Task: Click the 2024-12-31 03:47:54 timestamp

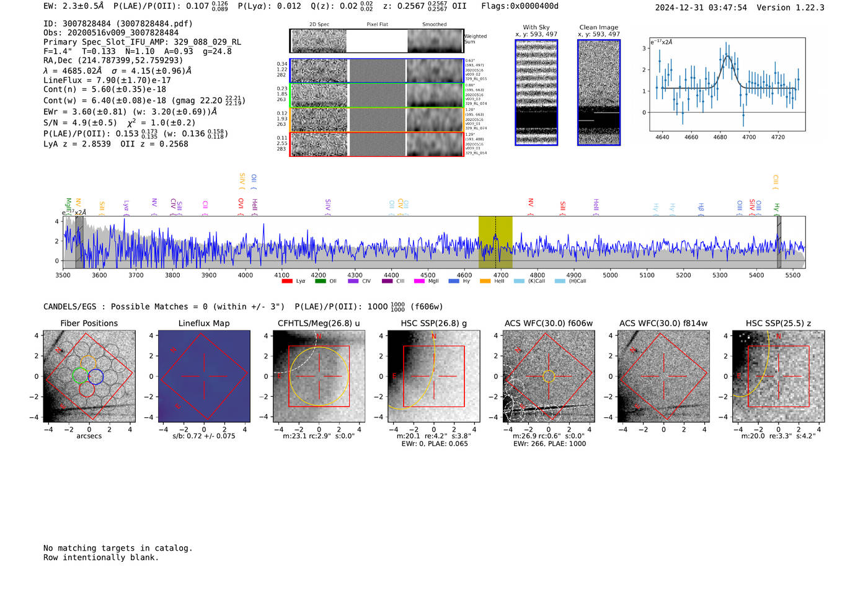Action: (701, 7)
